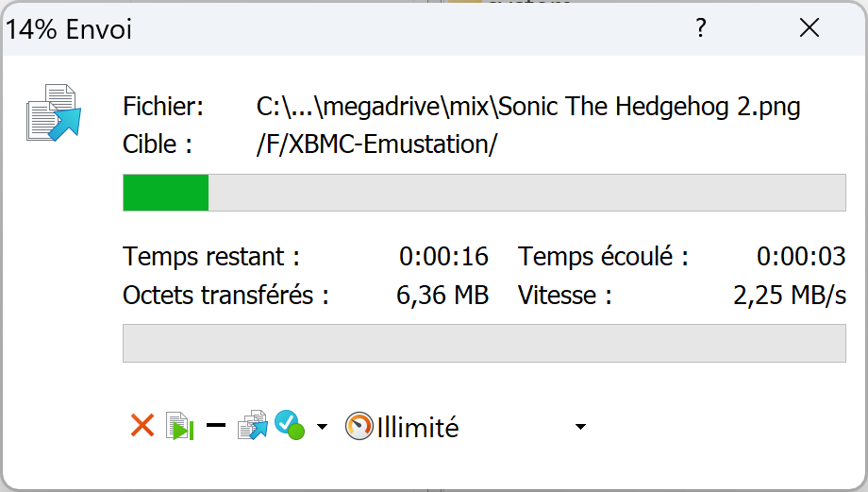Expand the Illimité speed dropdown arrow

point(580,427)
